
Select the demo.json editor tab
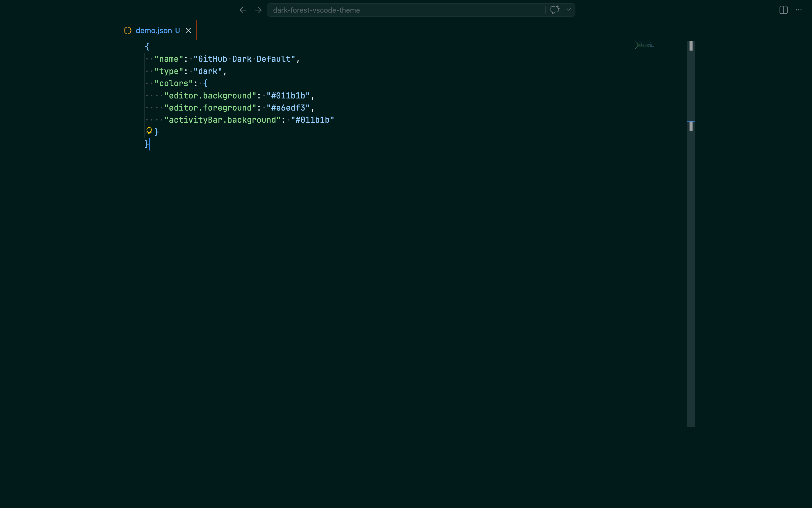[157, 30]
